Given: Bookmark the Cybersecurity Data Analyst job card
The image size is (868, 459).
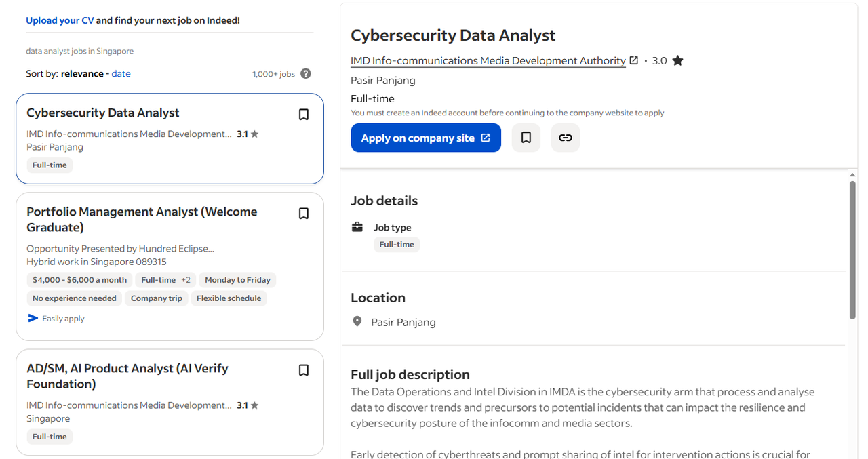Looking at the screenshot, I should coord(304,115).
